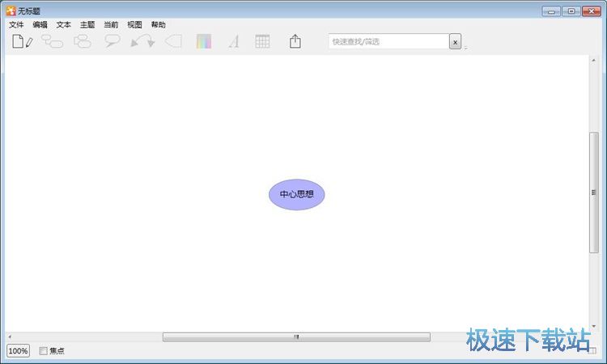Select the 中心思想 central topic node

296,195
